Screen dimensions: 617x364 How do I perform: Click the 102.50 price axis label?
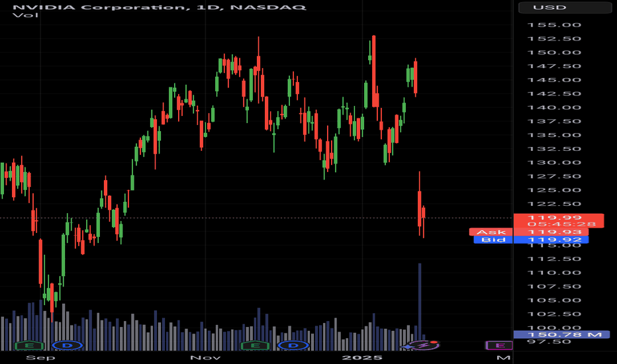click(554, 314)
